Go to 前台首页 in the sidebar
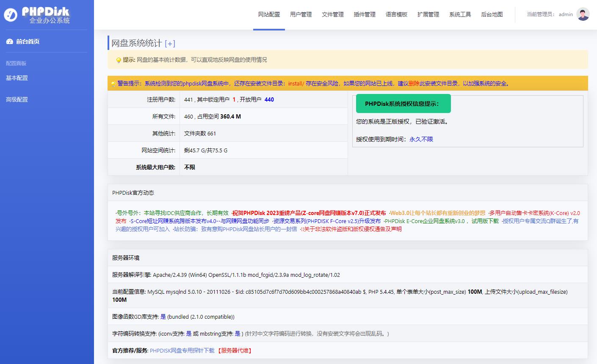Screen dimensions: 597x364 pos(28,41)
